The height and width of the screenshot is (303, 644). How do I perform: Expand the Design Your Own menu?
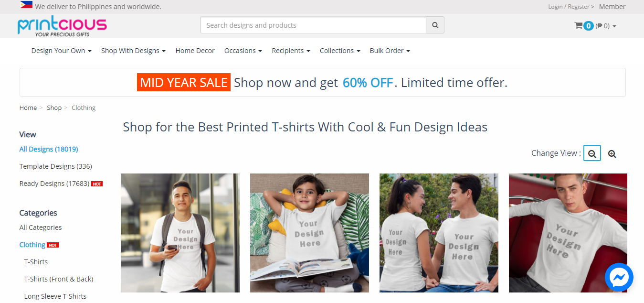[x=61, y=51]
